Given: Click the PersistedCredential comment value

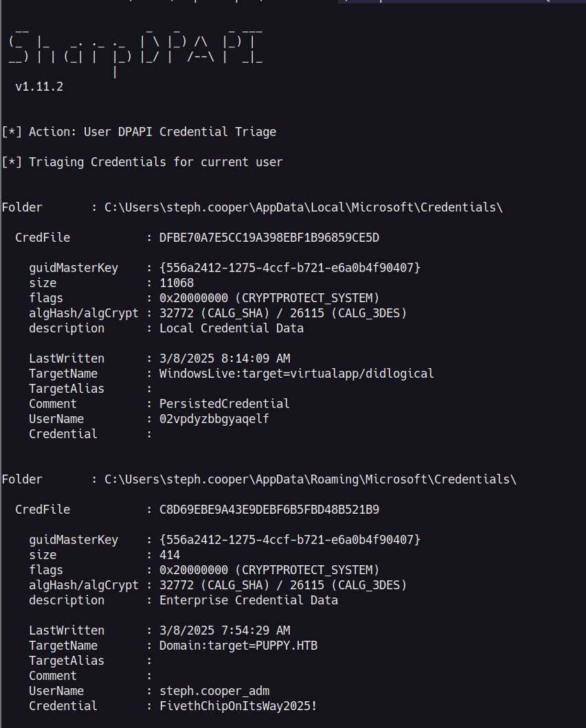Looking at the screenshot, I should click(224, 404).
